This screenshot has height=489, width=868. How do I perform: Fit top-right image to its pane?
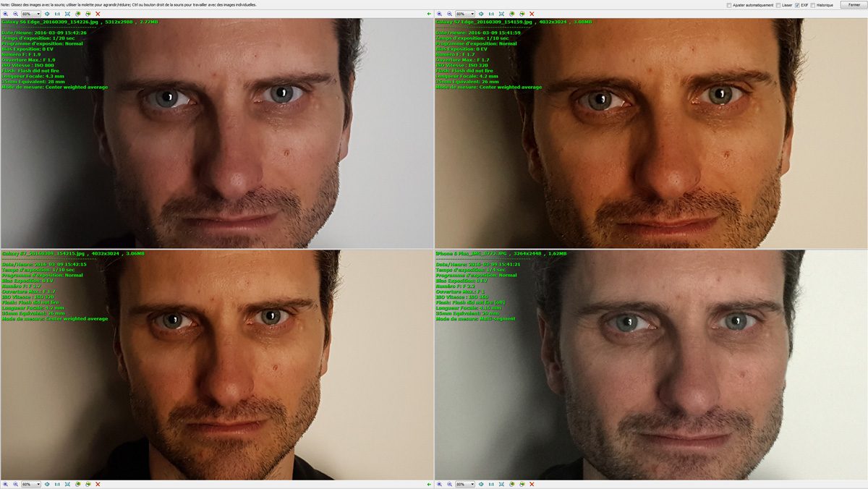pos(501,14)
